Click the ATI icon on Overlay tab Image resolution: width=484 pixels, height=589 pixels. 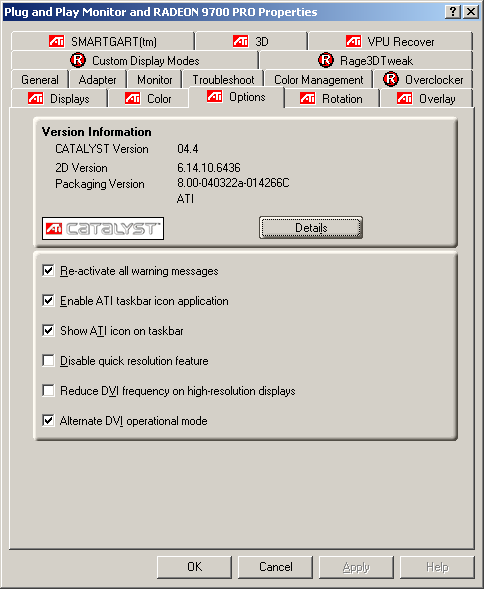click(x=405, y=98)
